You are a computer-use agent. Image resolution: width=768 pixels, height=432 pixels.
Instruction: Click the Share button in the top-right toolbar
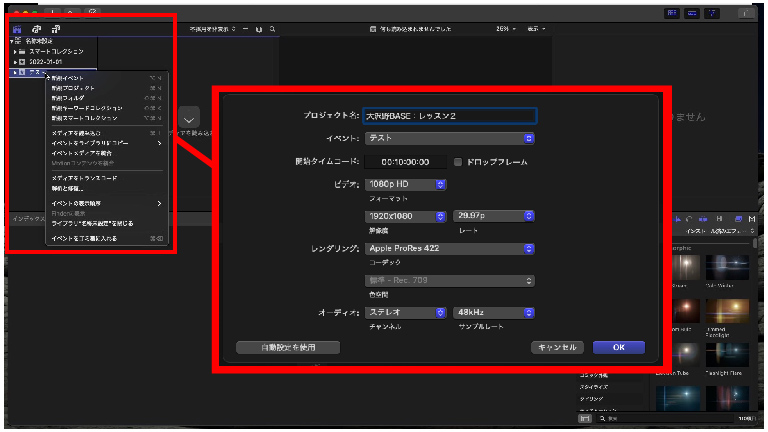click(x=745, y=13)
